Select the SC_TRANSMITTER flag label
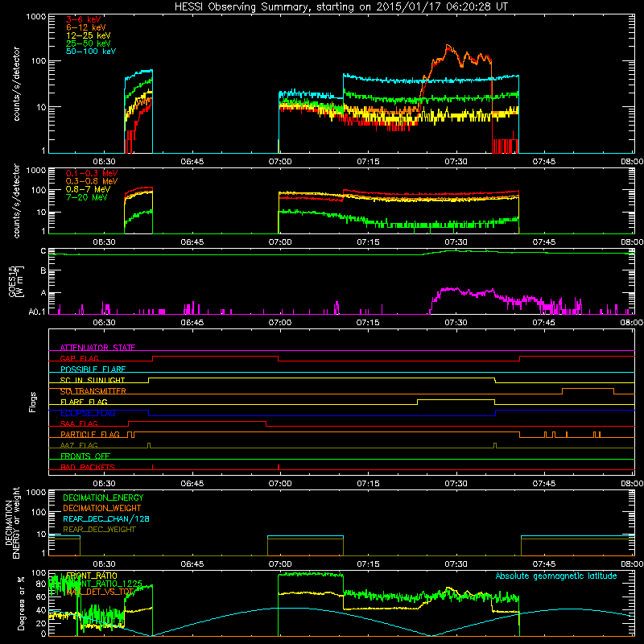The height and width of the screenshot is (644, 644). click(93, 391)
